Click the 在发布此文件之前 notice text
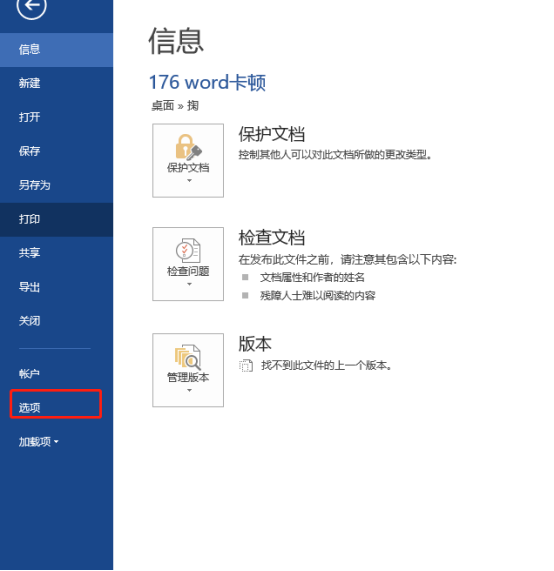The width and height of the screenshot is (554, 571). (x=347, y=260)
